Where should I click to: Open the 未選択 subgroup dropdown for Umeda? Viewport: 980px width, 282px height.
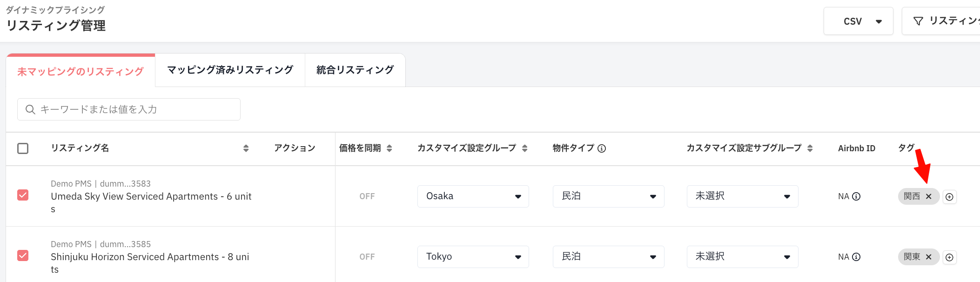742,196
